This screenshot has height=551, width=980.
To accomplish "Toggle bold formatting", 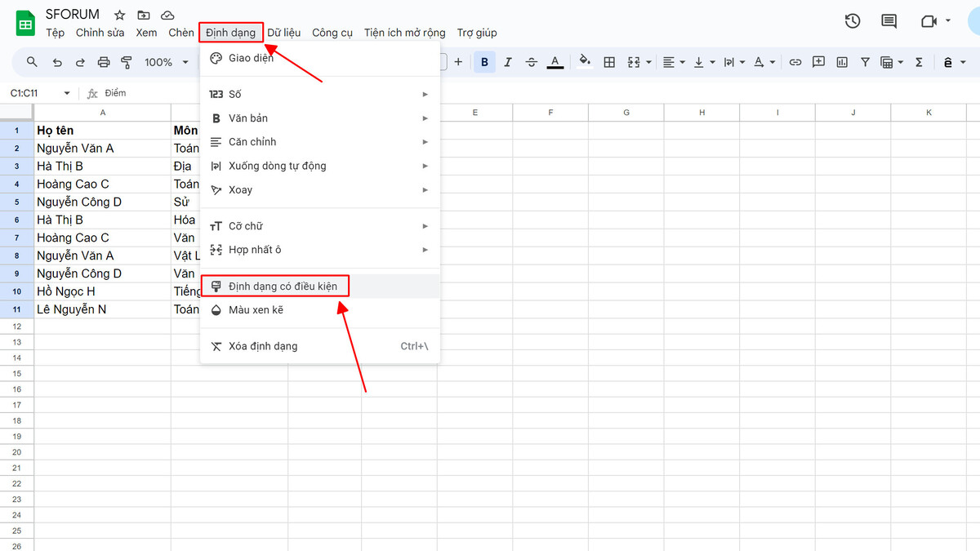I will [x=485, y=62].
